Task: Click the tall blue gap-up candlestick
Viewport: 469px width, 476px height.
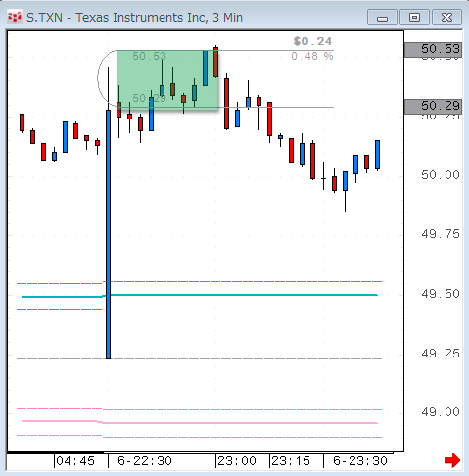Action: (108, 234)
